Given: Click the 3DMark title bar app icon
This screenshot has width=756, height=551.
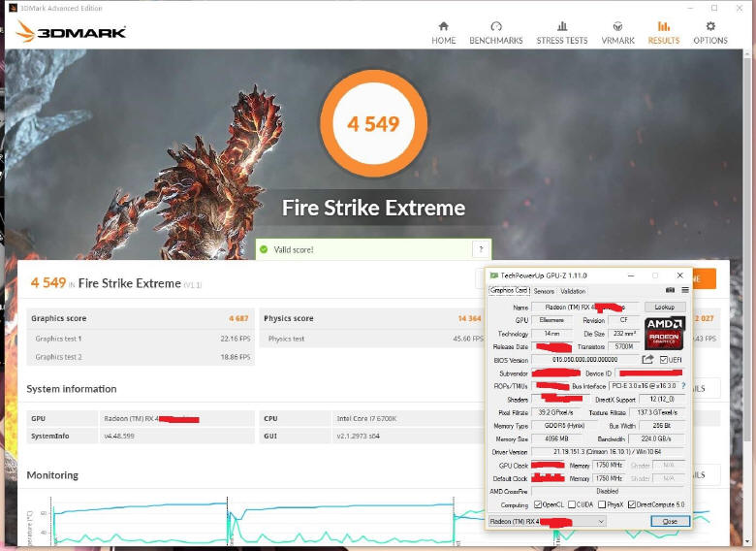Looking at the screenshot, I should point(13,8).
